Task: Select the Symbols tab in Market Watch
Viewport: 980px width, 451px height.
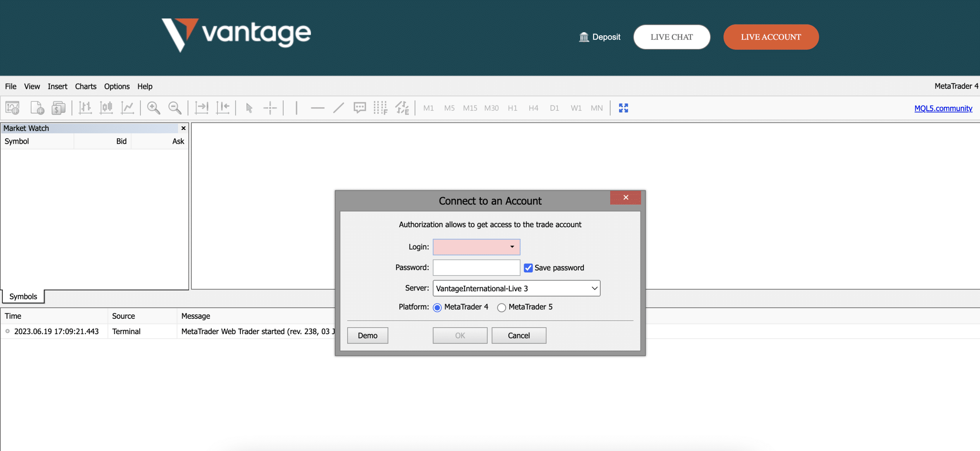Action: pos(23,297)
